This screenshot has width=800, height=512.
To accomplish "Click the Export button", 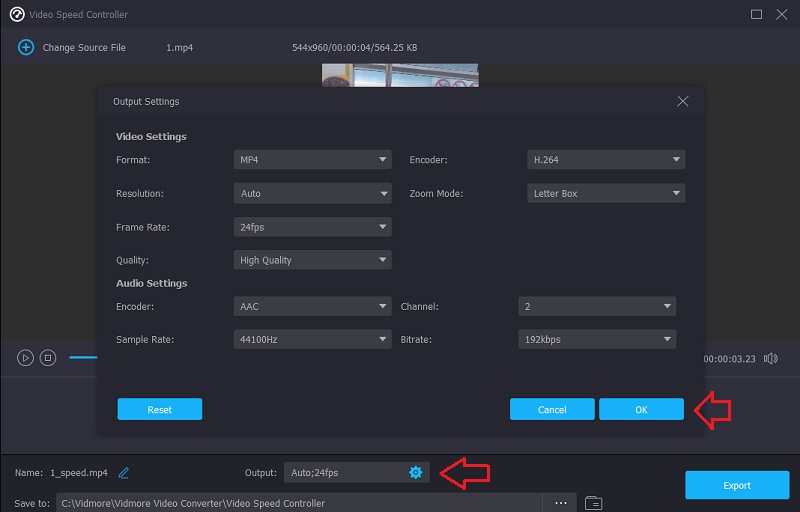I will (736, 485).
